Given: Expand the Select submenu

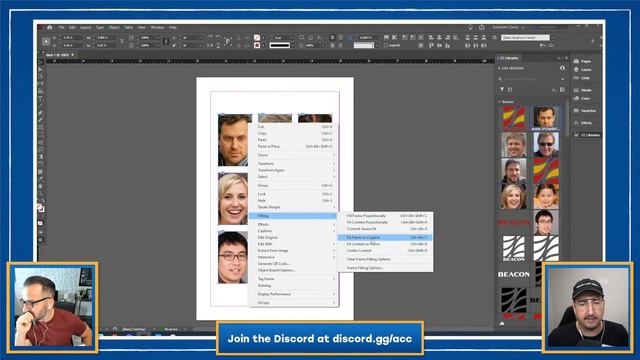Looking at the screenshot, I should (x=293, y=177).
